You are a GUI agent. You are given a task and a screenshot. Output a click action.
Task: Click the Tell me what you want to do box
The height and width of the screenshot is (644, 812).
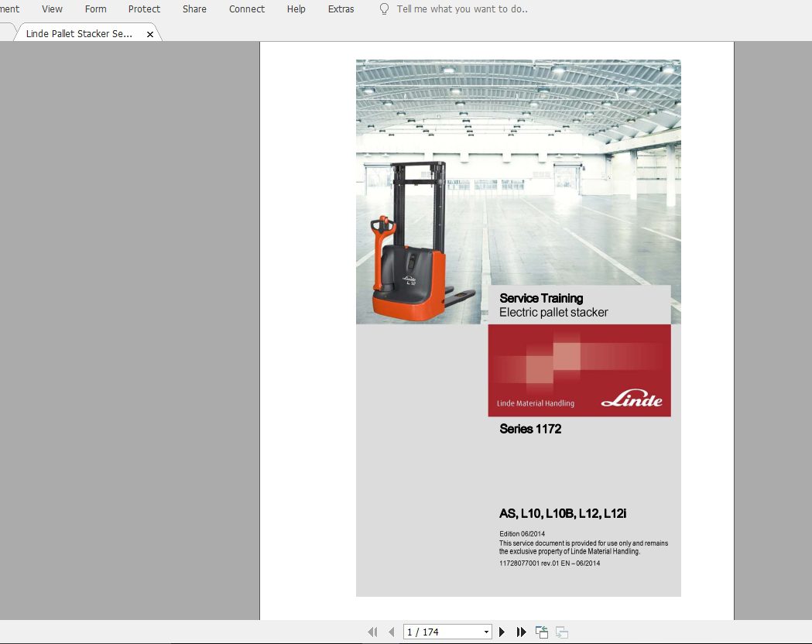[462, 9]
